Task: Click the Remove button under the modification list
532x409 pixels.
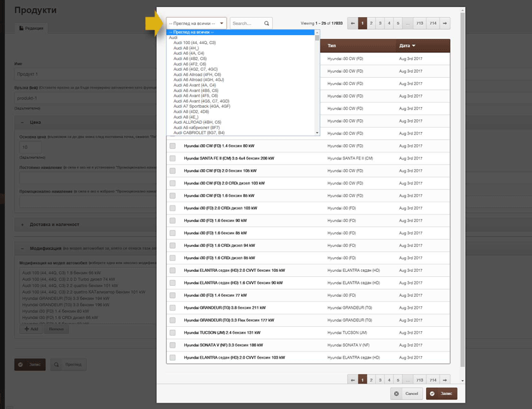Action: pos(56,329)
